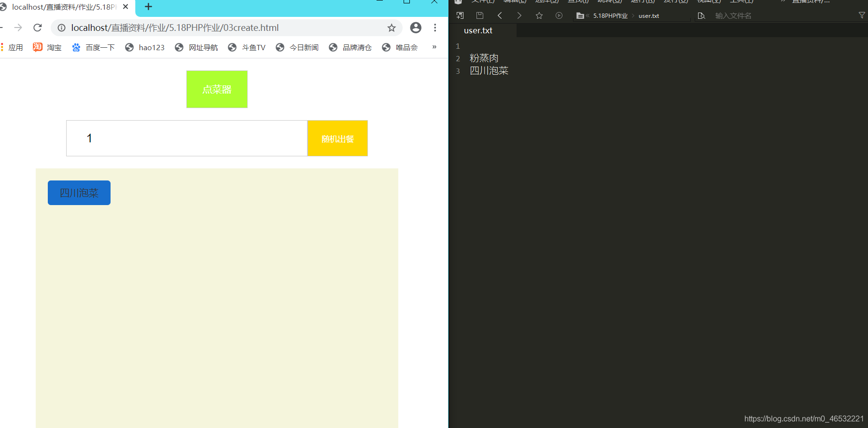Image resolution: width=868 pixels, height=428 pixels.
Task: Click the user.txt breadcrumb item
Action: (648, 16)
